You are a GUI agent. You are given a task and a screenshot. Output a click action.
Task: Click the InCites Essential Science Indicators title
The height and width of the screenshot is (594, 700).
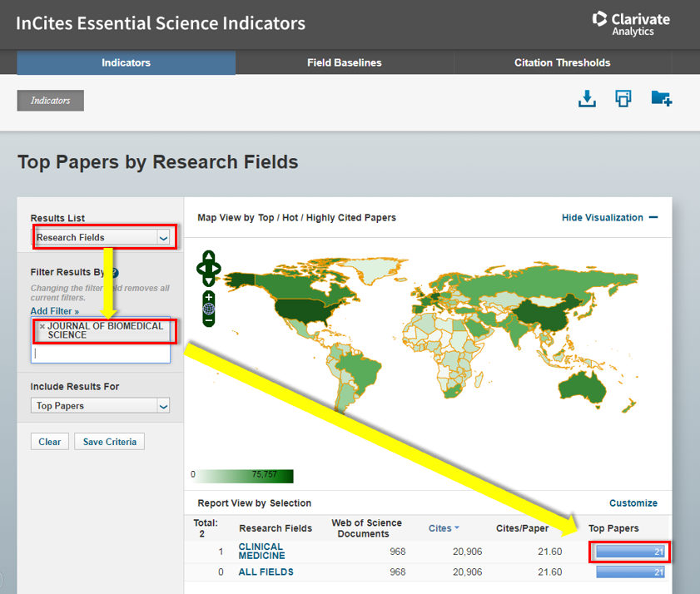[161, 23]
